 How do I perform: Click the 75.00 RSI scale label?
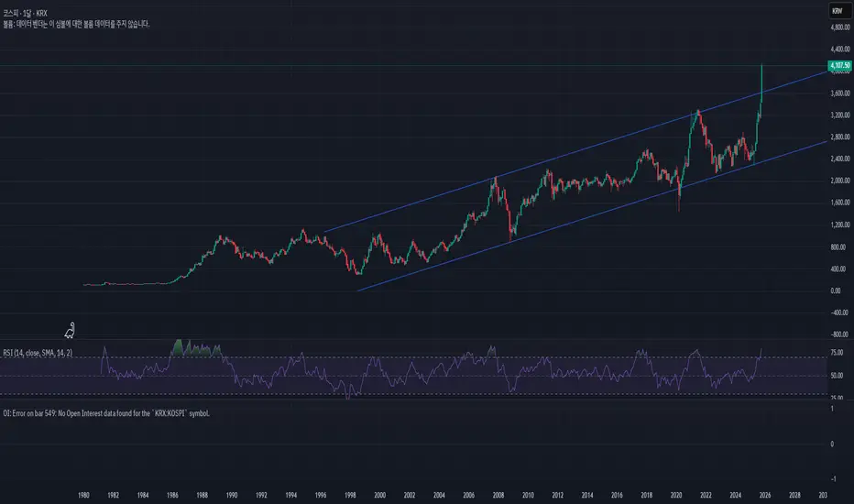837,353
